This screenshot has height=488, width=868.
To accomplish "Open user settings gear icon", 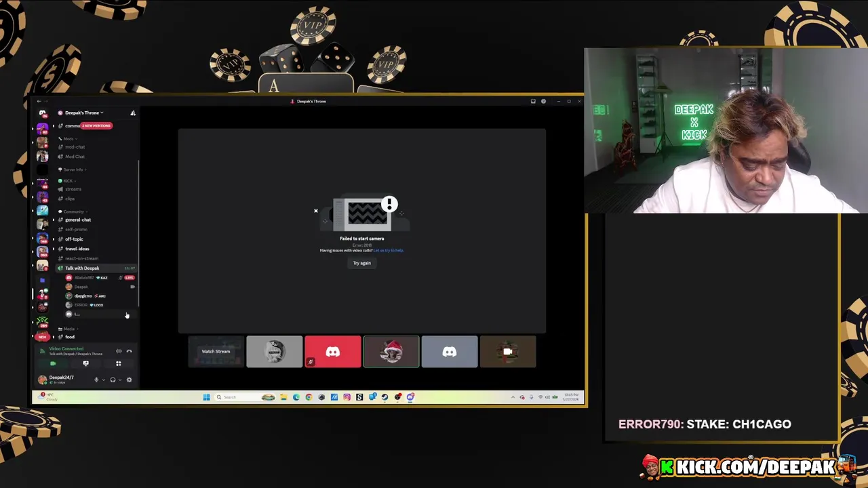I will [129, 380].
